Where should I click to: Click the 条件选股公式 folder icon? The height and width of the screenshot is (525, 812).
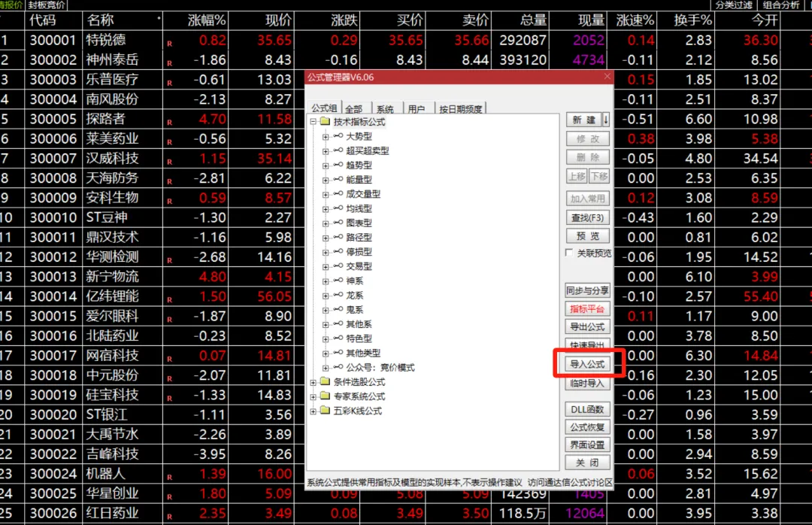[x=325, y=381]
